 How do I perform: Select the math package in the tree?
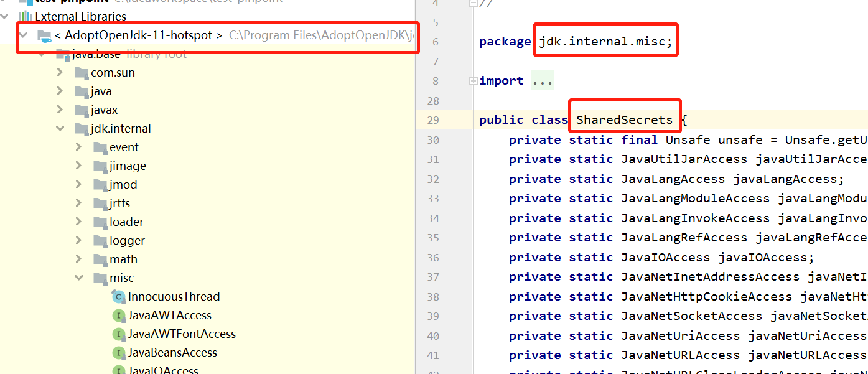point(123,259)
